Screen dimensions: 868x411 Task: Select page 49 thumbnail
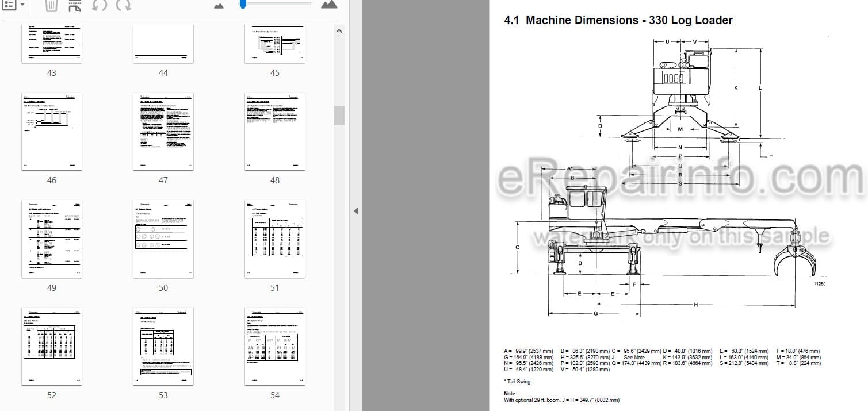52,239
